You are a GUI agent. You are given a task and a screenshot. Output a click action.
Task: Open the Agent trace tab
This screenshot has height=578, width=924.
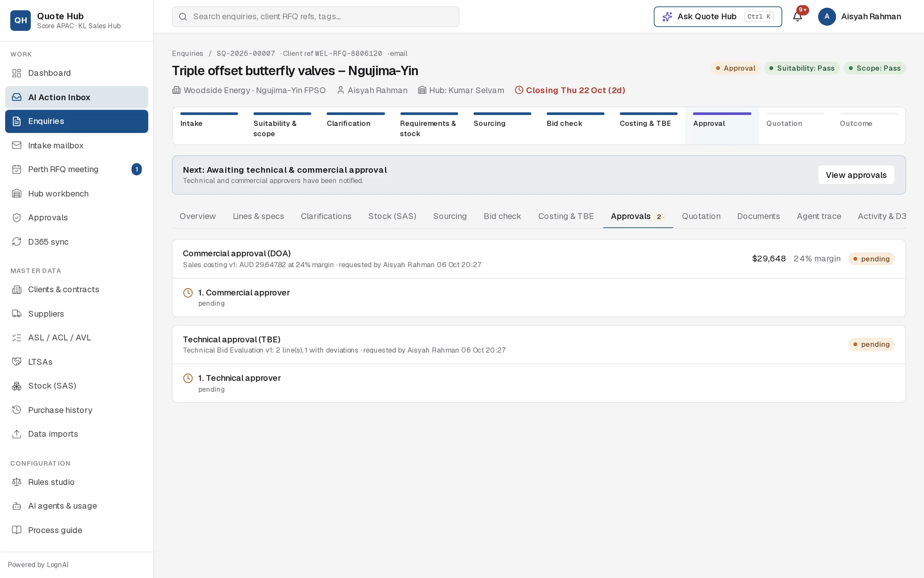coord(819,216)
